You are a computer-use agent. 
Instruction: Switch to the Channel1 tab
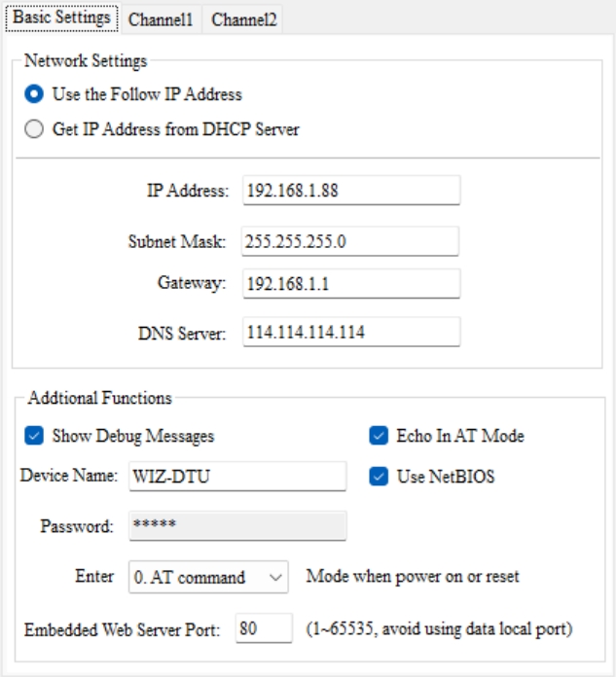pos(162,19)
